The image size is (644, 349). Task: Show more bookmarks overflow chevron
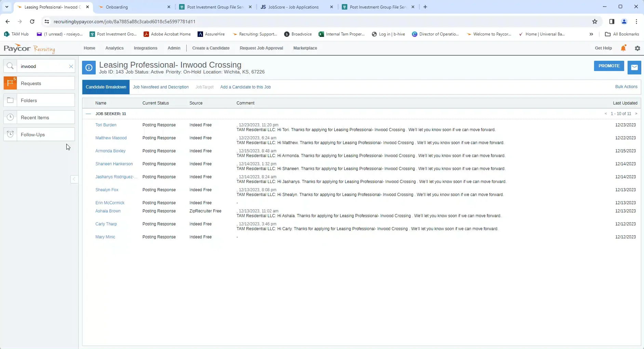tap(591, 34)
